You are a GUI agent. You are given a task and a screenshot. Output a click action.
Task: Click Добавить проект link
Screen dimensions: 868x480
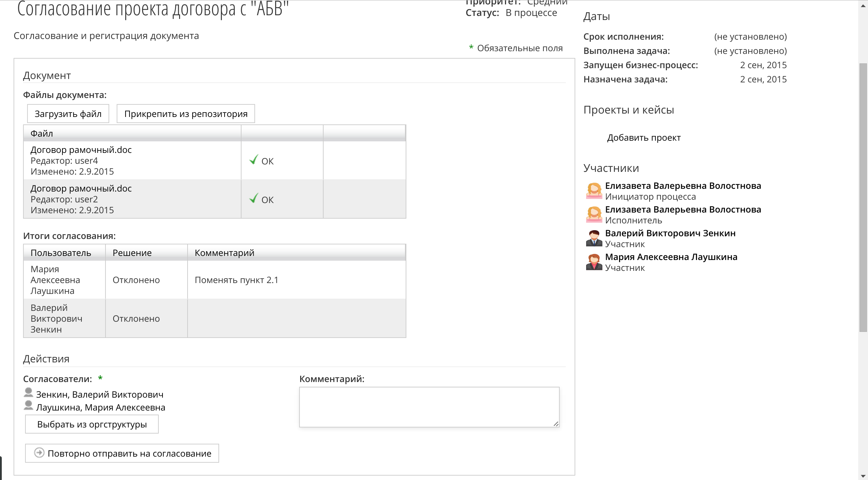click(x=643, y=138)
